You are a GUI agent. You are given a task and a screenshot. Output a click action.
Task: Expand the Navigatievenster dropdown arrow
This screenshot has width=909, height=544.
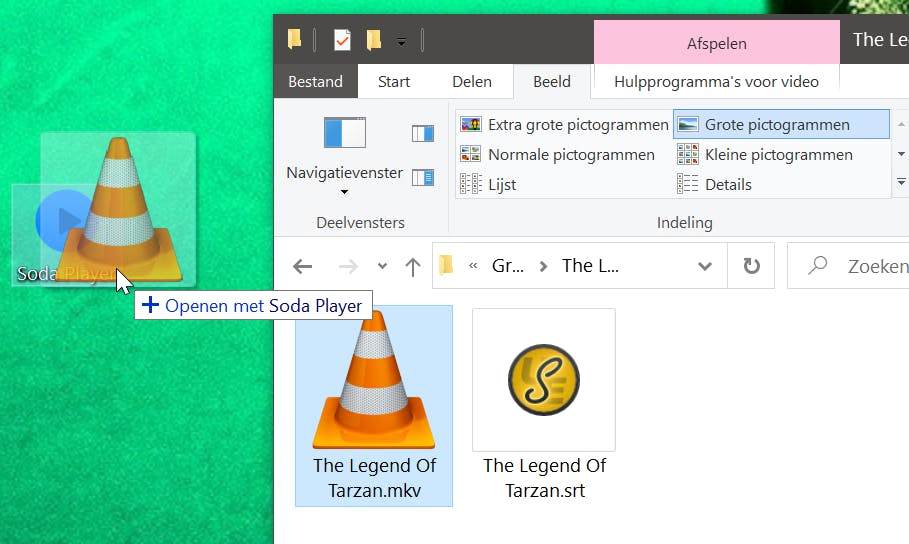coord(344,192)
